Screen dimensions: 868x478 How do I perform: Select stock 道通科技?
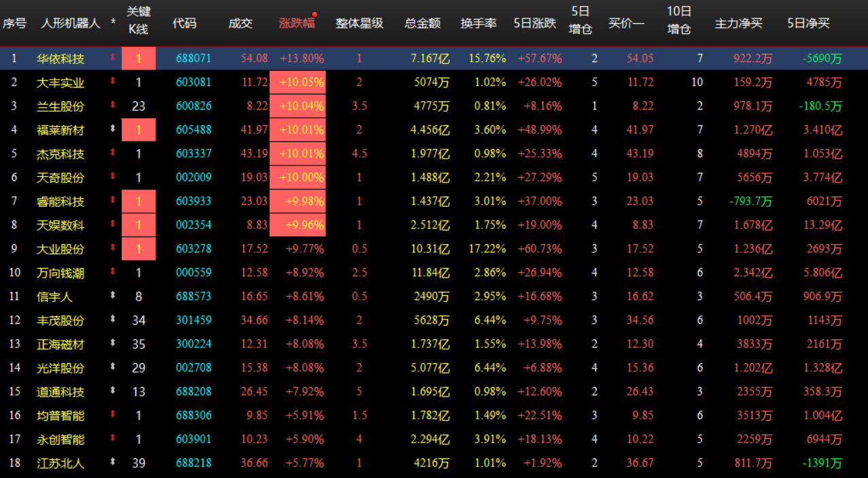click(60, 392)
